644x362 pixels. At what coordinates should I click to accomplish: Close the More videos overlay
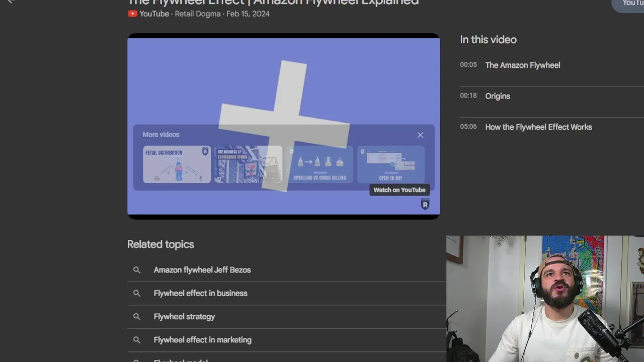point(420,135)
